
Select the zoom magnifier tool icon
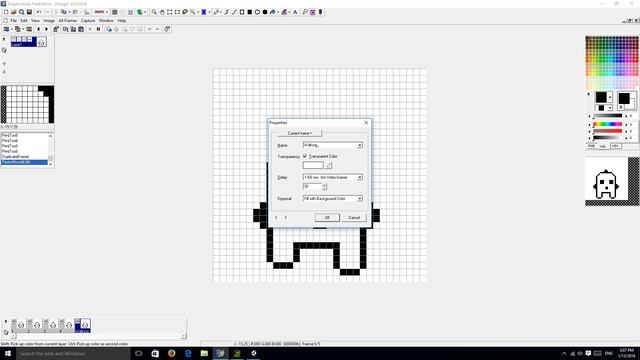tap(154, 12)
